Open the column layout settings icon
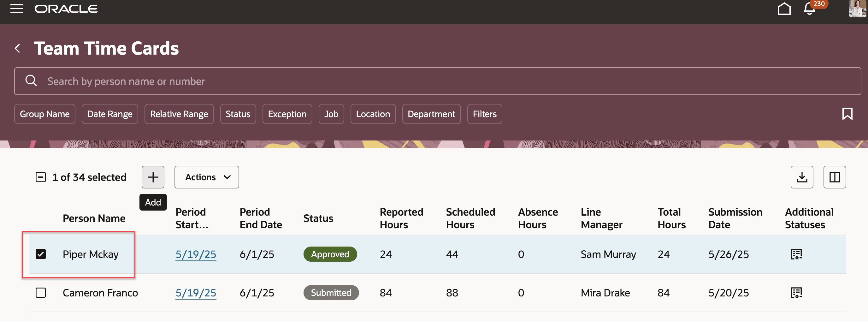The image size is (868, 322). click(834, 177)
